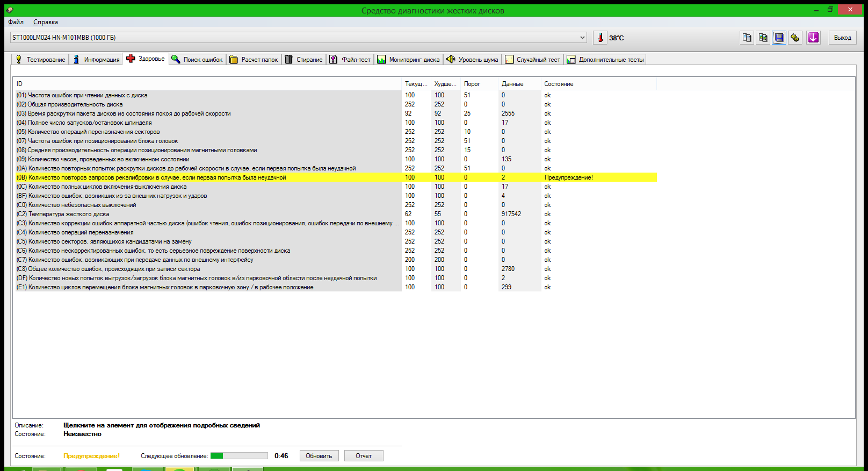Click the thermometer temperature icon
868x471 pixels.
pyautogui.click(x=600, y=38)
